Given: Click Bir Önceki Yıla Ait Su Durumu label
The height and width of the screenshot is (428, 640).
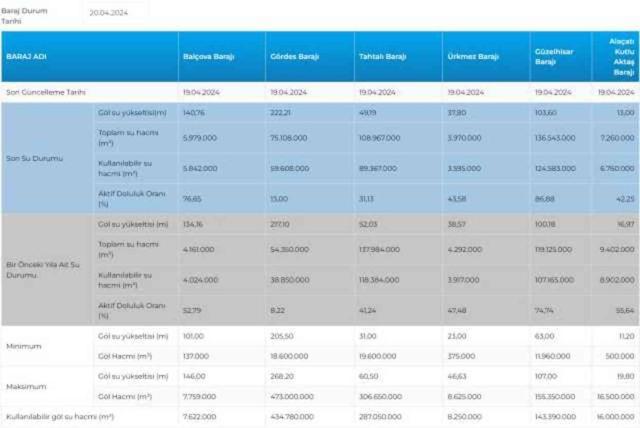Looking at the screenshot, I should [x=40, y=268].
